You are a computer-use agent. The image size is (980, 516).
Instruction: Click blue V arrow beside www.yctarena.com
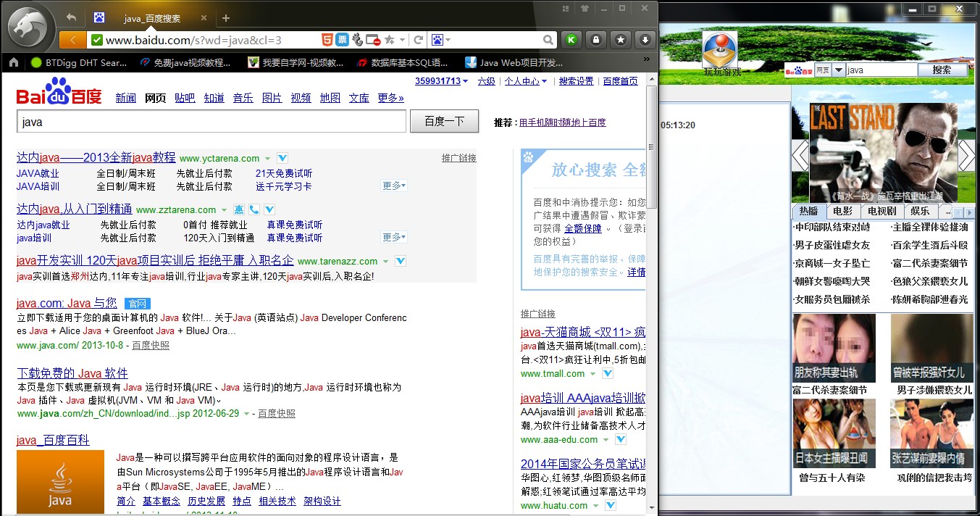coord(282,158)
